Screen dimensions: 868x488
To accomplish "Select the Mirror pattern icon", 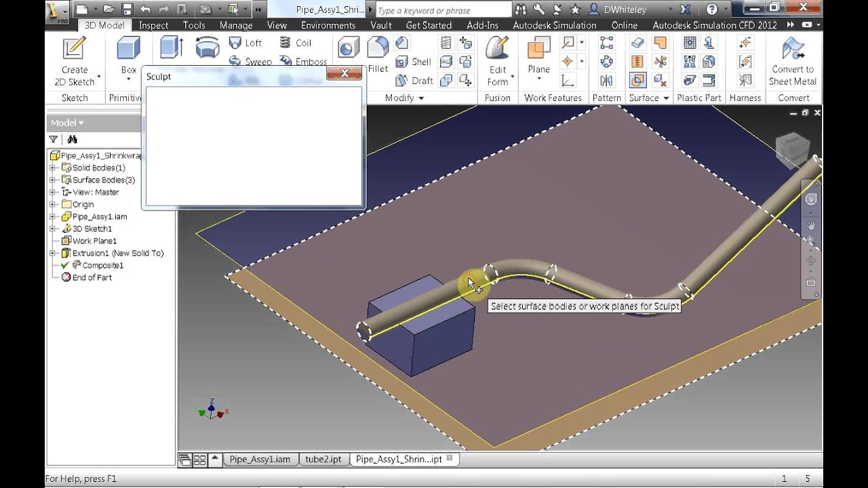I will 607,81.
